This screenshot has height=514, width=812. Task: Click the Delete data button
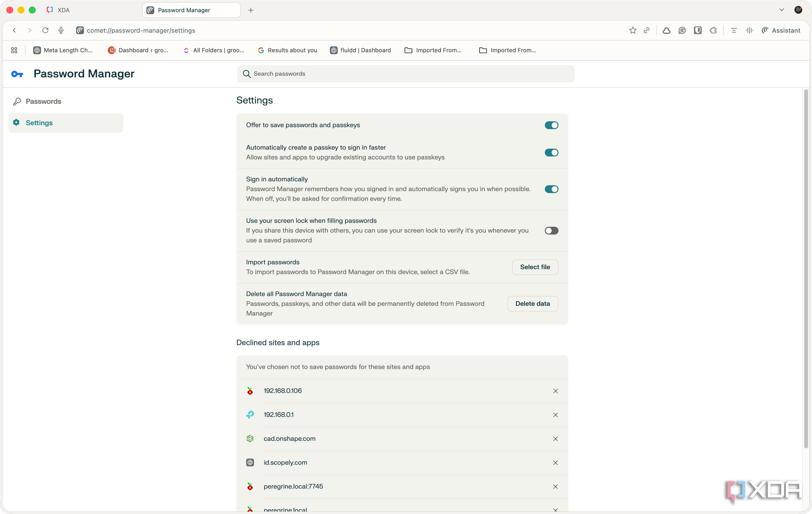pyautogui.click(x=533, y=304)
